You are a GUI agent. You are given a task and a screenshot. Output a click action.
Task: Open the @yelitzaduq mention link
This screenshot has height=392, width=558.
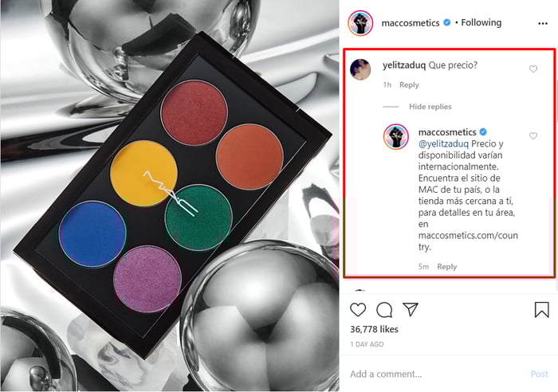pyautogui.click(x=443, y=144)
